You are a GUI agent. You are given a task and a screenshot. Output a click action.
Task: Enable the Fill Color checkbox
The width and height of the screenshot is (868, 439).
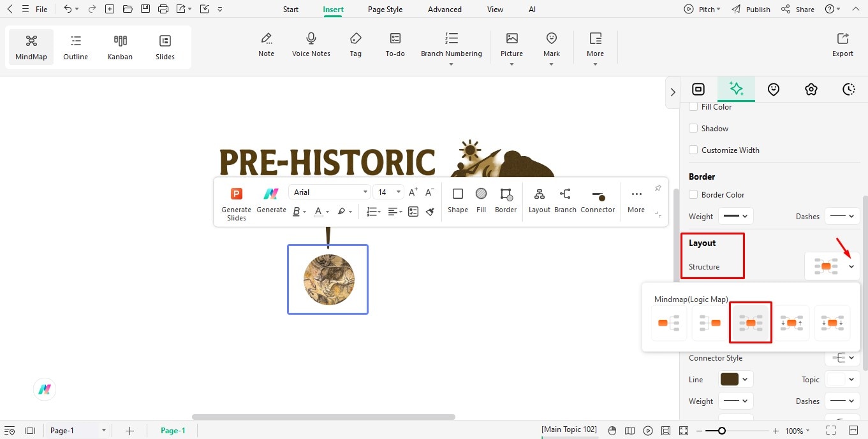(x=693, y=107)
